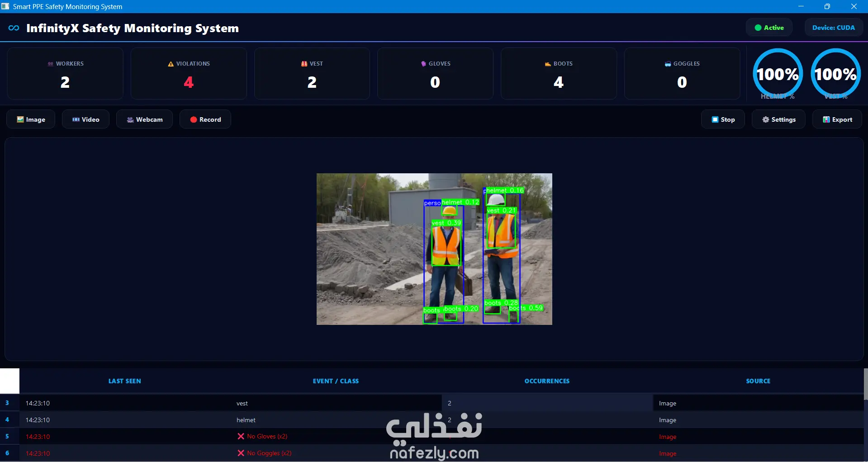
Task: Click the OCCURRENCES column header
Action: [x=547, y=381]
